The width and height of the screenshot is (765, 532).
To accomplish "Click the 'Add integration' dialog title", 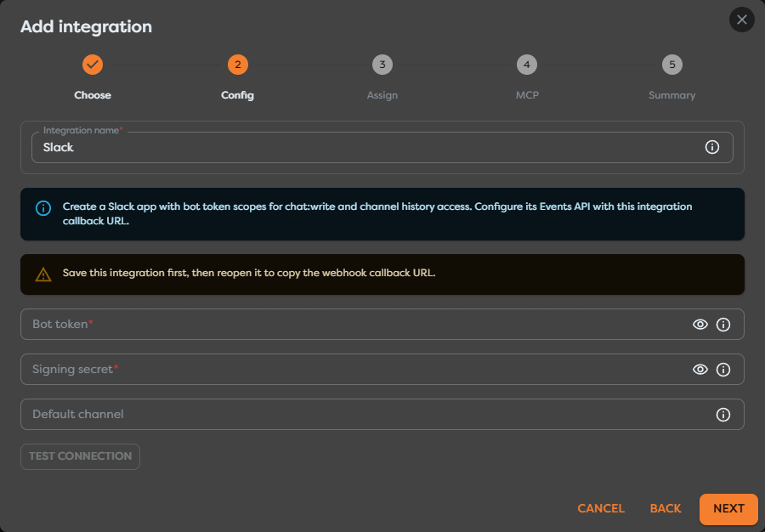I will pyautogui.click(x=86, y=26).
